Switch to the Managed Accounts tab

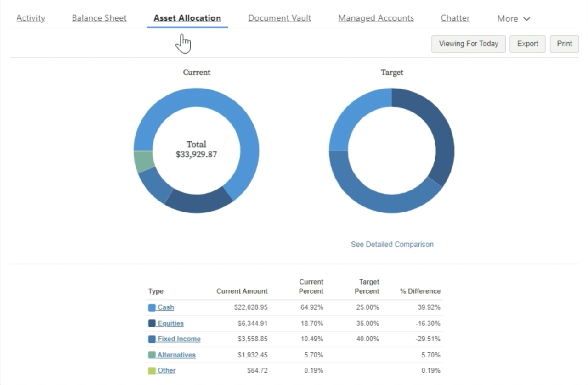pyautogui.click(x=376, y=18)
